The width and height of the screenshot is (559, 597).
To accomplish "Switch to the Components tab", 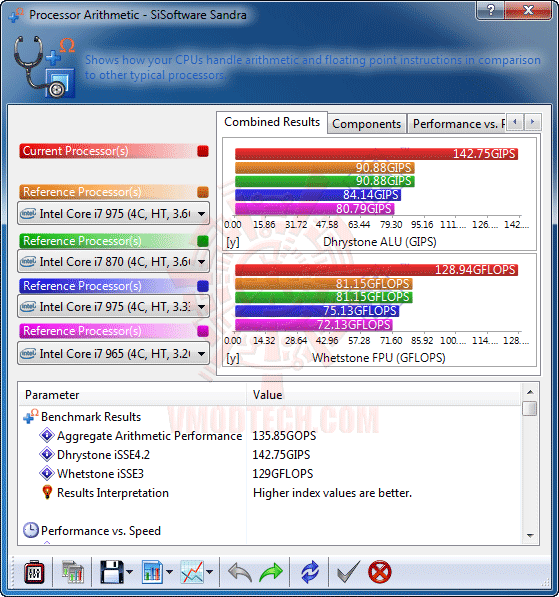I will pyautogui.click(x=367, y=124).
